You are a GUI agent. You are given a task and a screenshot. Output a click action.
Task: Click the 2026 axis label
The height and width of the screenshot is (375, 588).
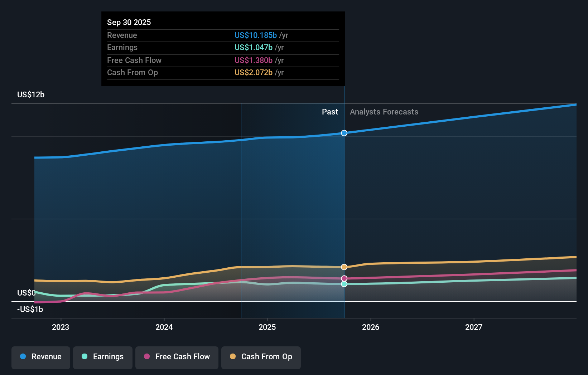click(371, 327)
